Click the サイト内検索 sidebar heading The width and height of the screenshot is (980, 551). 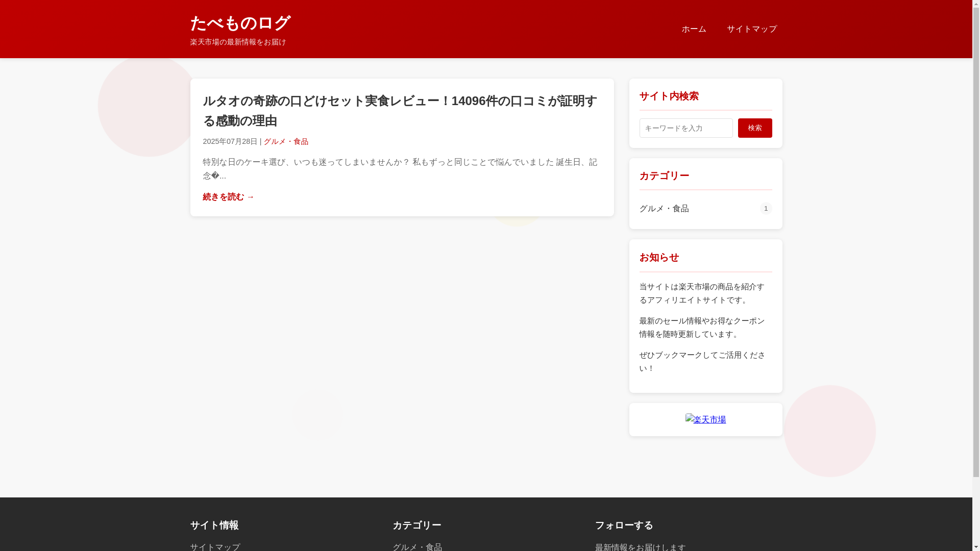tap(669, 96)
